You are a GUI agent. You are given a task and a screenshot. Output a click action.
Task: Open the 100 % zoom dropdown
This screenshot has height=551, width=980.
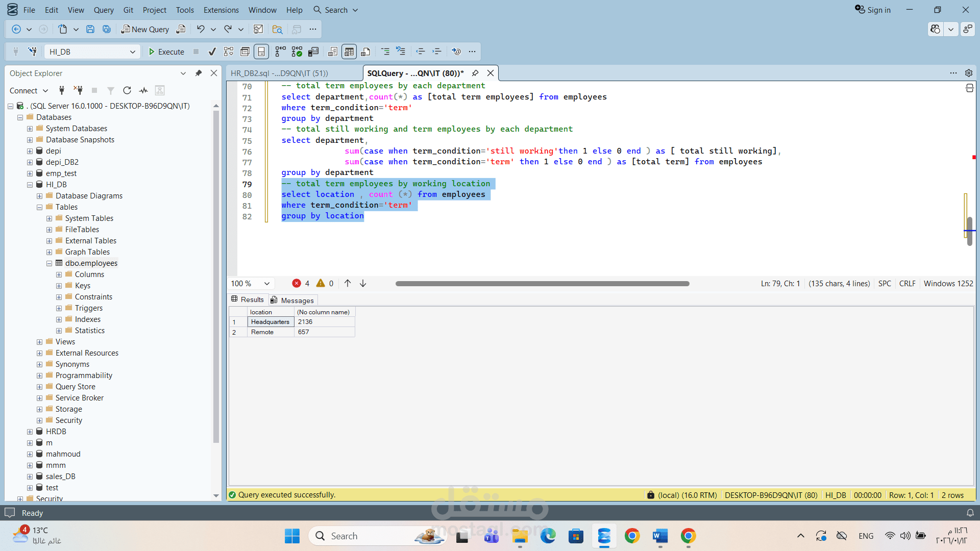266,283
